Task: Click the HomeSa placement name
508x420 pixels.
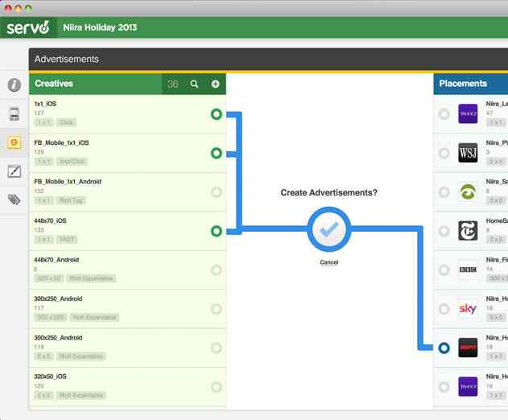Action: pyautogui.click(x=497, y=220)
